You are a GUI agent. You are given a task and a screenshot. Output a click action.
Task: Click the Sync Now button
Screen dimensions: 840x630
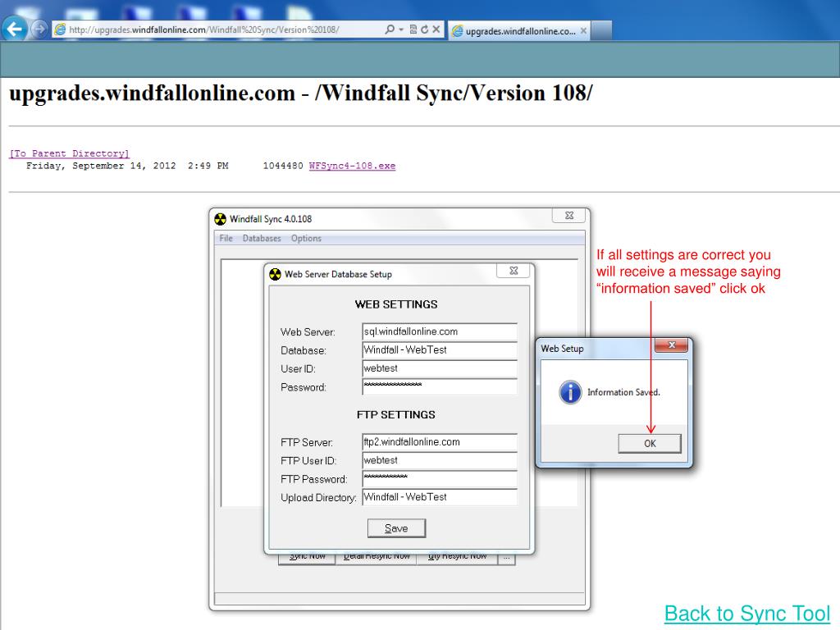pos(307,558)
